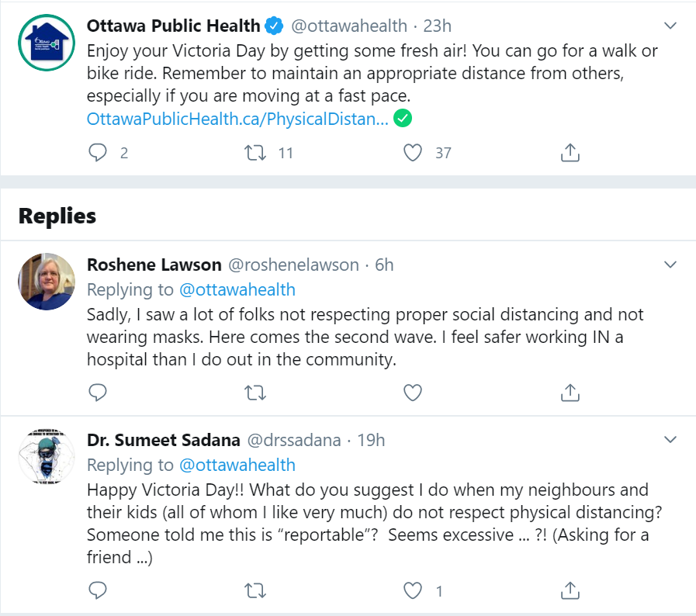View Roshene Lawson's profile photo
This screenshot has width=696, height=616.
coord(47,282)
